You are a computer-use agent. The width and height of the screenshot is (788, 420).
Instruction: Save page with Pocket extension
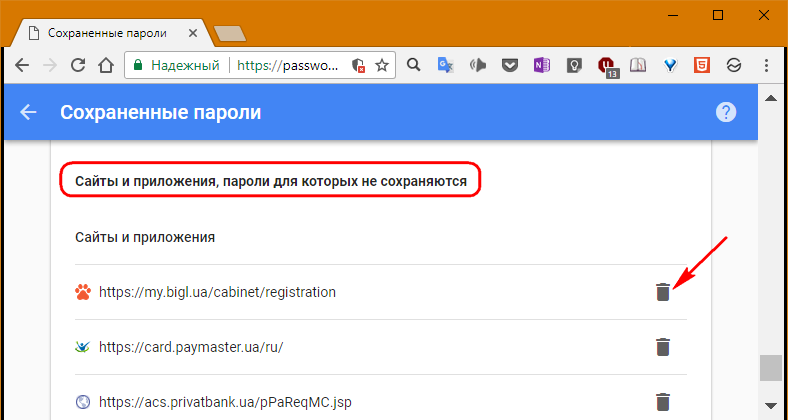(x=510, y=65)
